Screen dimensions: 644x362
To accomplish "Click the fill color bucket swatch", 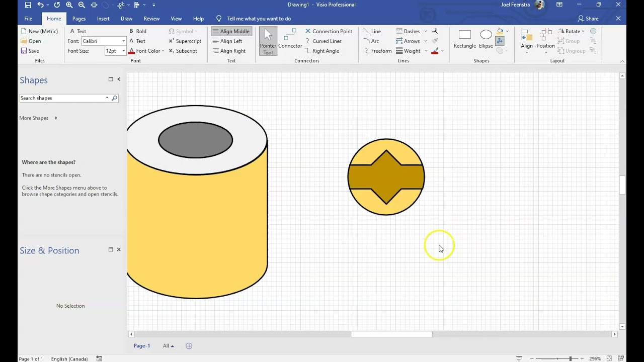I will [x=500, y=31].
